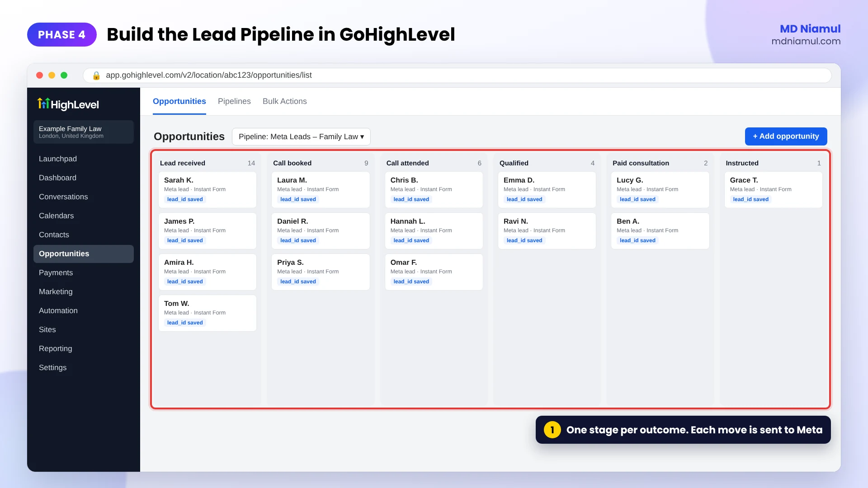
Task: Open the Pipeline: Meta Leads – Family Law dropdown
Action: [301, 136]
